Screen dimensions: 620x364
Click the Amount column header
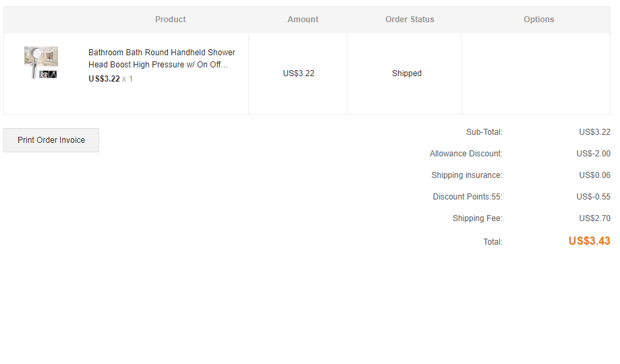(x=303, y=20)
